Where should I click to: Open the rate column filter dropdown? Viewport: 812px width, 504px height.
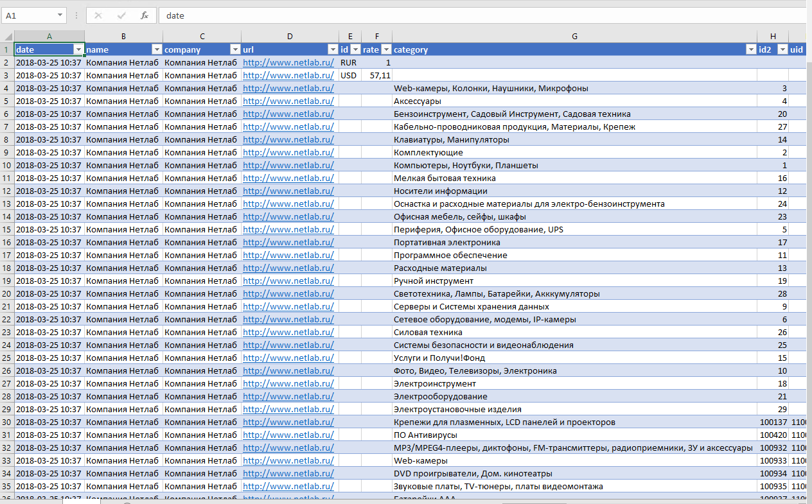point(386,49)
